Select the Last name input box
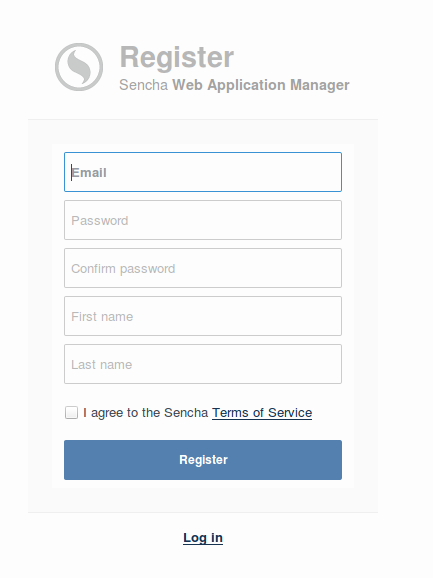The width and height of the screenshot is (433, 578). tap(203, 364)
